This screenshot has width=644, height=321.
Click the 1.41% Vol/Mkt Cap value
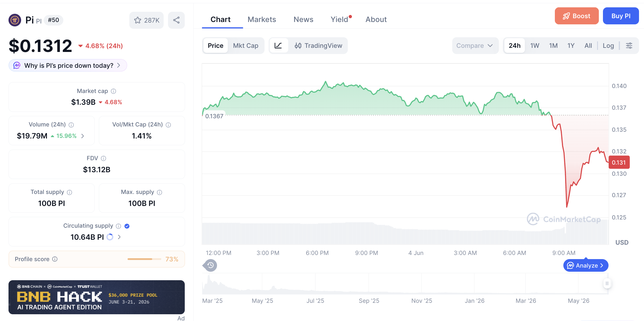[x=142, y=136]
